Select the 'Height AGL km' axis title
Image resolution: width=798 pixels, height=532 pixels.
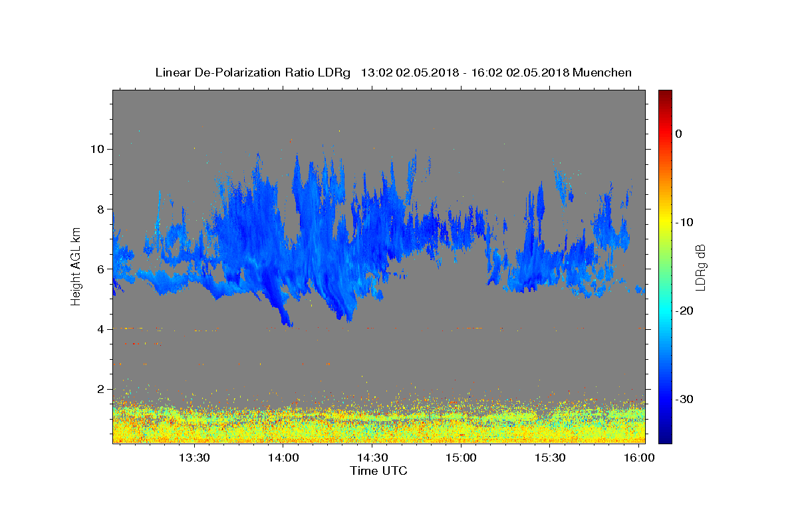tap(76, 266)
